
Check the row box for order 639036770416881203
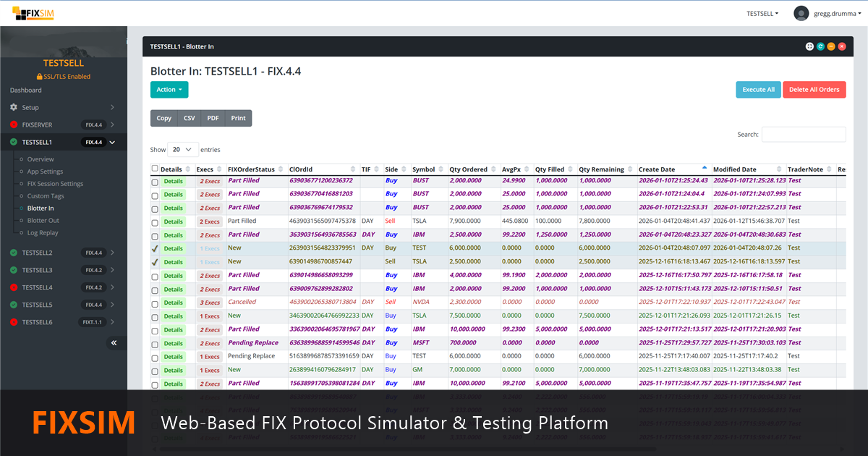[155, 195]
